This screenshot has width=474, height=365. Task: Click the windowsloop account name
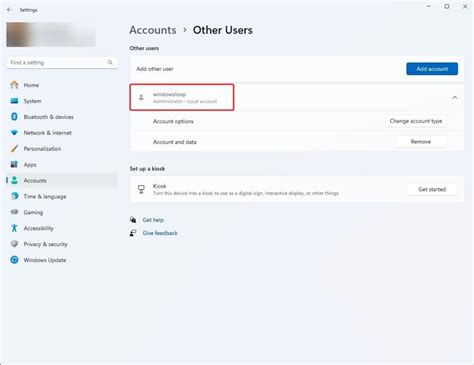tap(169, 94)
